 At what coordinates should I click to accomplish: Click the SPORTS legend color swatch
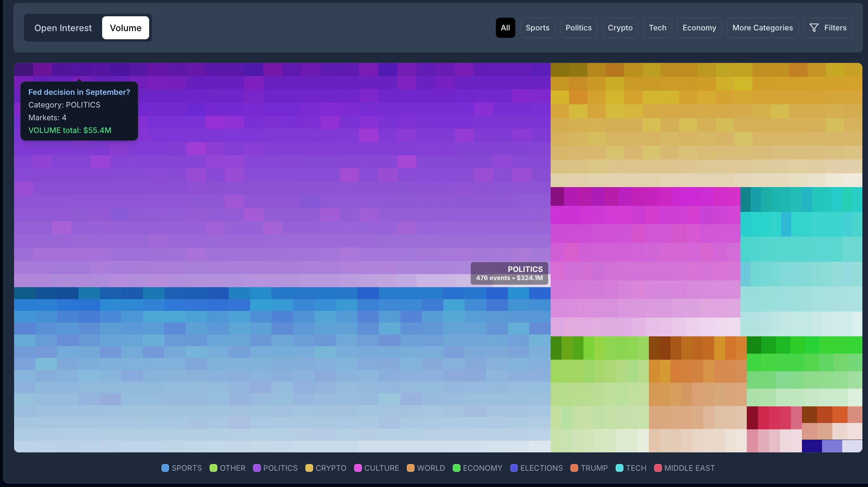[x=165, y=468]
